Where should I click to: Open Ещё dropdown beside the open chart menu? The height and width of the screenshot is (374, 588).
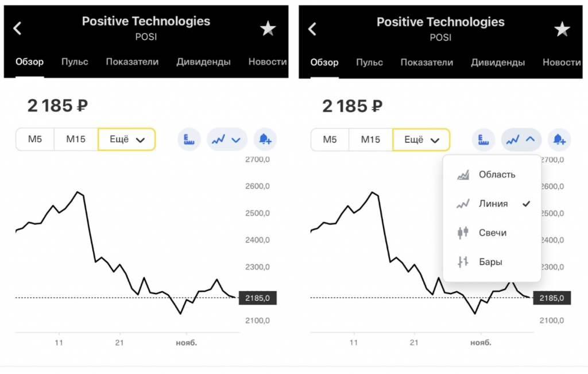(x=421, y=140)
